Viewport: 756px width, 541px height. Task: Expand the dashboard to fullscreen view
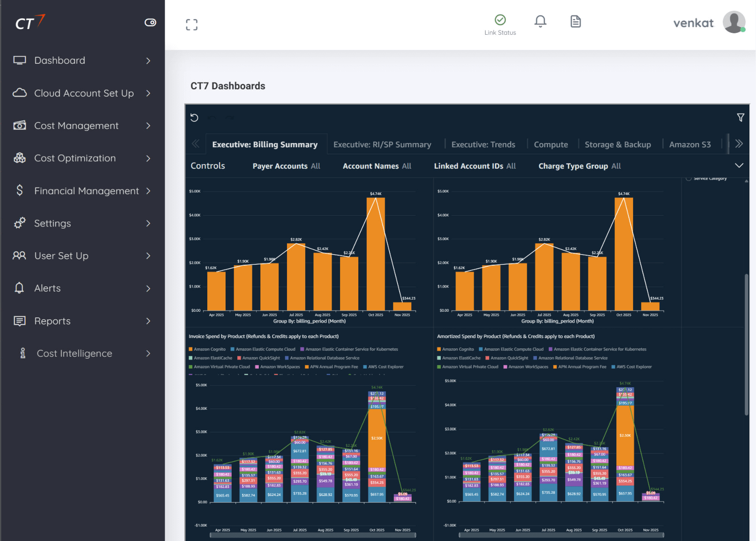(x=192, y=24)
